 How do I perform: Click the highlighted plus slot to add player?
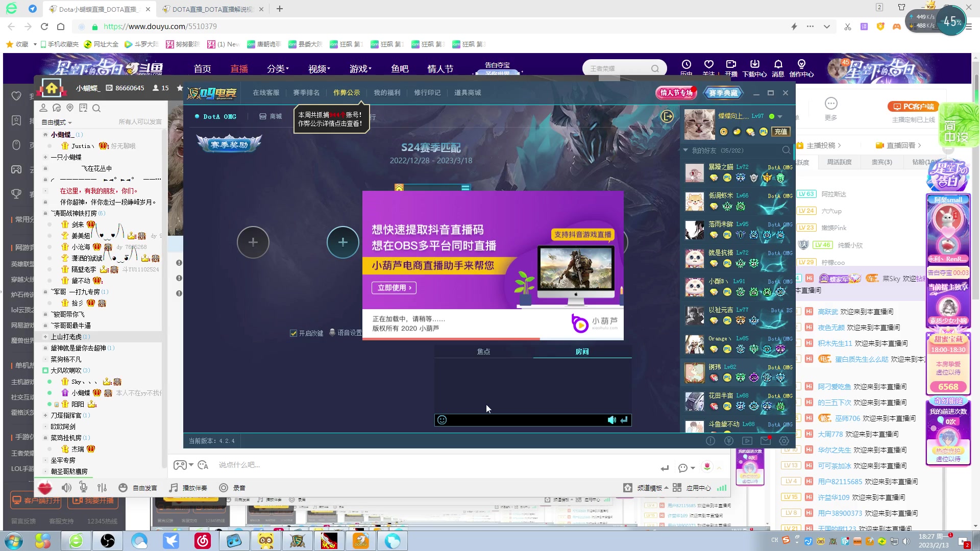(x=342, y=242)
